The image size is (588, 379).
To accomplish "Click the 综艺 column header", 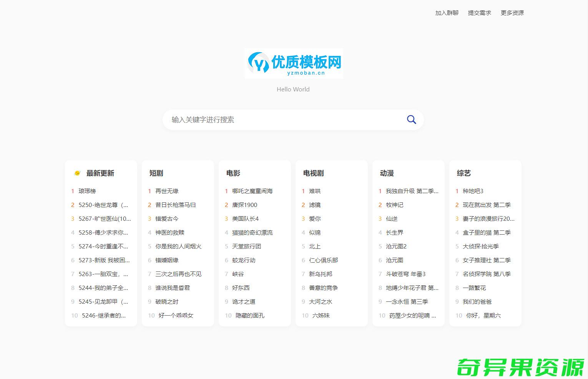I will pyautogui.click(x=462, y=173).
